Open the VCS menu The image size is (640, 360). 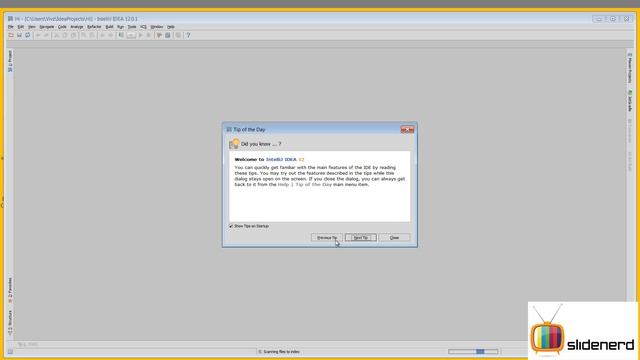pos(143,27)
